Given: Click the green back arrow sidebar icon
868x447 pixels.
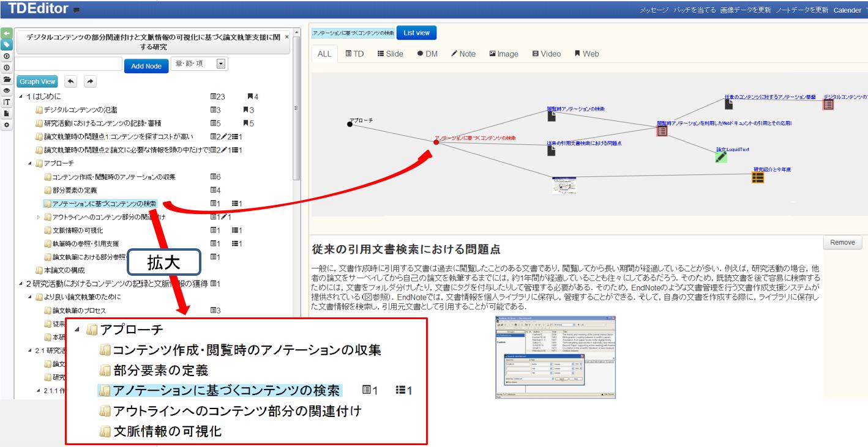Looking at the screenshot, I should [x=7, y=34].
